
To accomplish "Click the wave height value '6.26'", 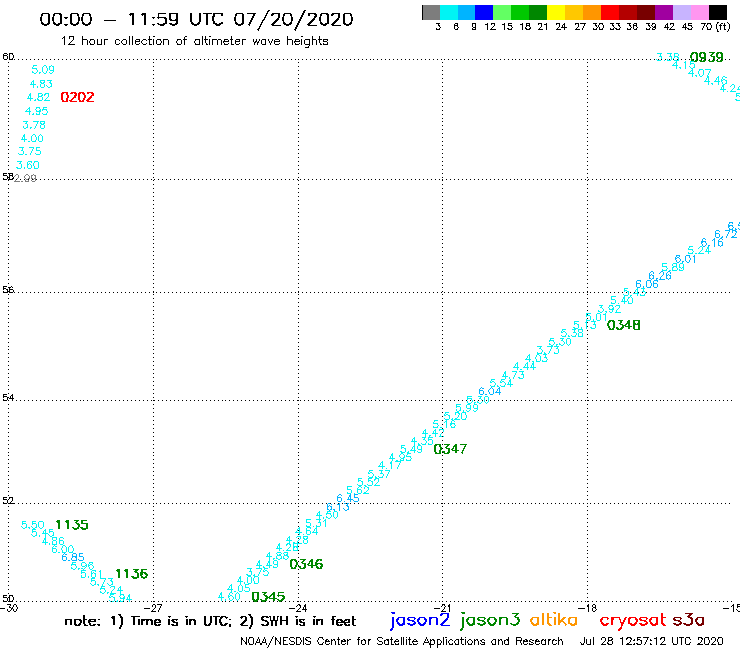I will pyautogui.click(x=660, y=276).
